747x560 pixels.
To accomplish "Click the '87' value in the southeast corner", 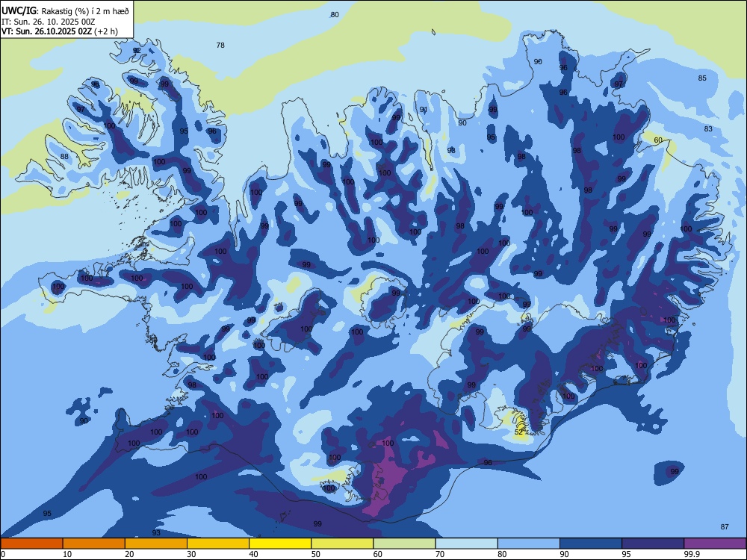I will pyautogui.click(x=725, y=526).
